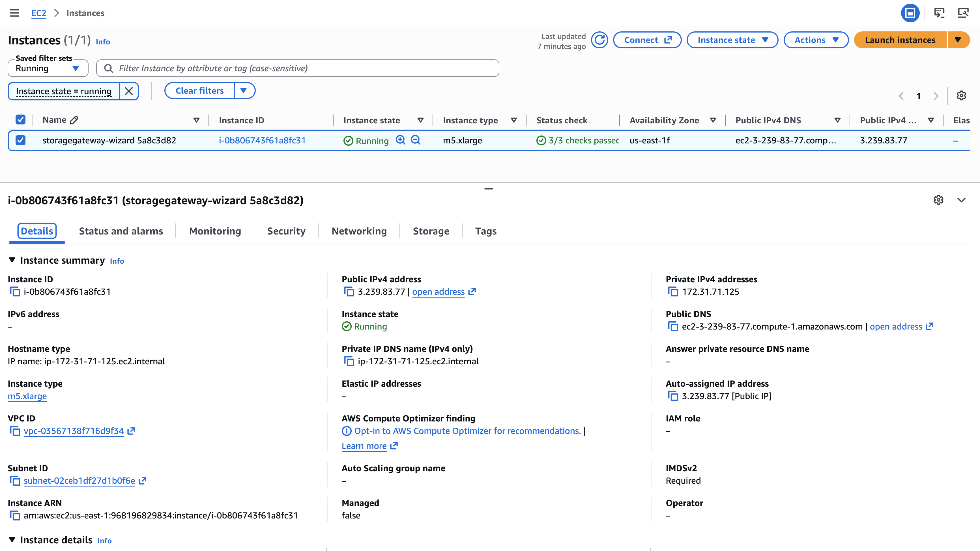The image size is (980, 551).
Task: Collapse the Instance details section
Action: [12, 540]
